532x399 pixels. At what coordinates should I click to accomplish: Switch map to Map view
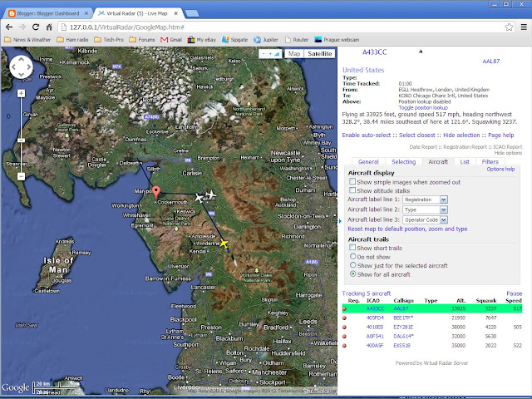[294, 53]
